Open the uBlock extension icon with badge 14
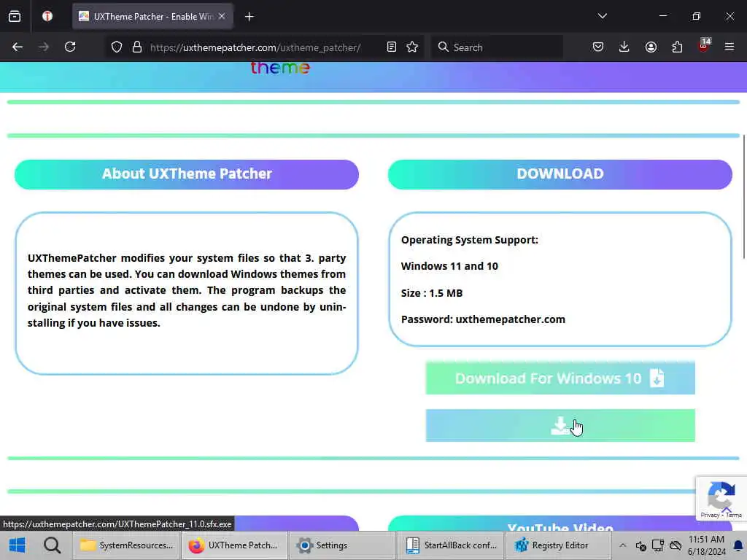The image size is (747, 560). click(x=704, y=46)
